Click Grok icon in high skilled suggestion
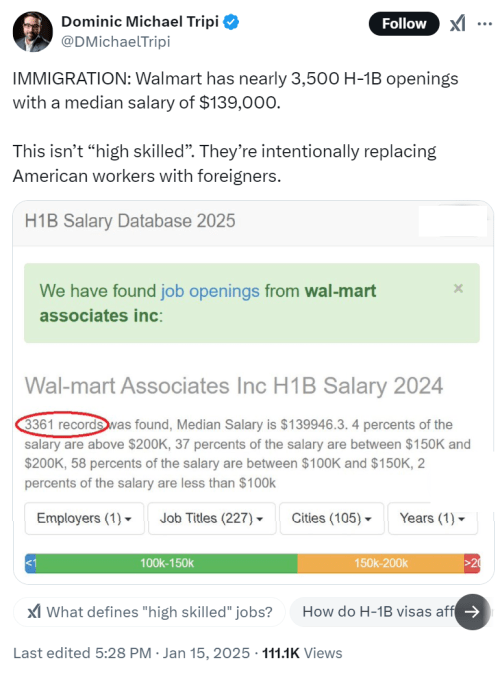 [34, 611]
